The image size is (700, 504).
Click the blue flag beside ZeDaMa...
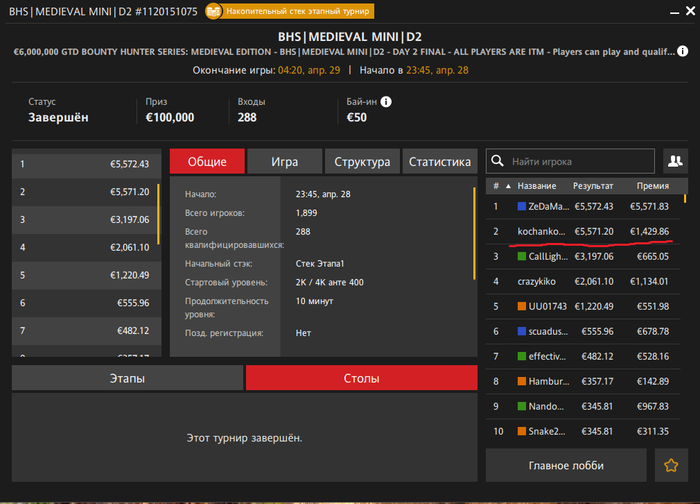coord(521,206)
